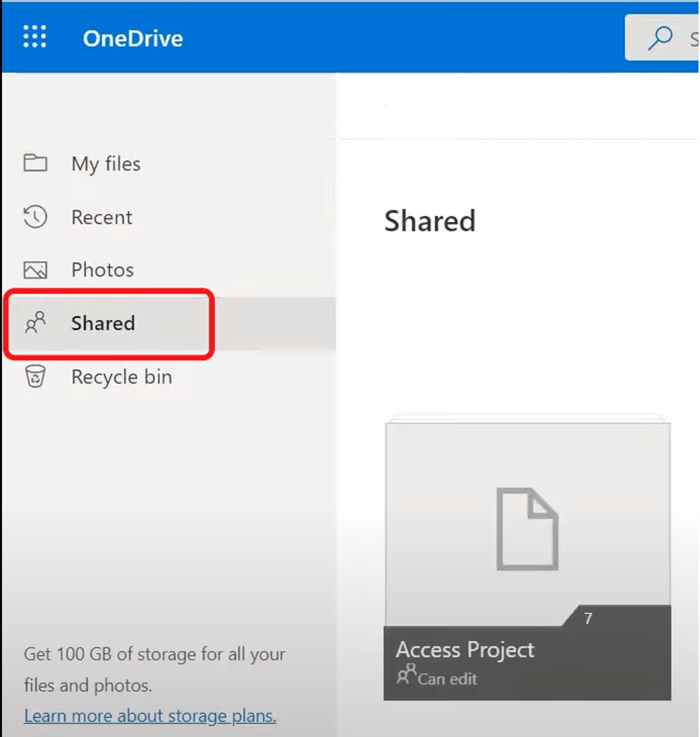Click the Get 100 GB of storage text
This screenshot has height=737, width=700.
155,669
